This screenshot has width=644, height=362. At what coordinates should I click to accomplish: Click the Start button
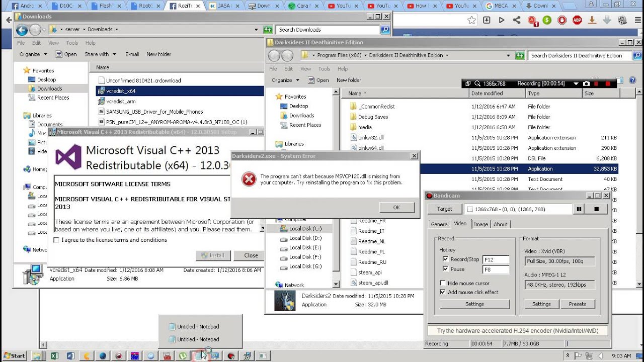click(x=14, y=355)
